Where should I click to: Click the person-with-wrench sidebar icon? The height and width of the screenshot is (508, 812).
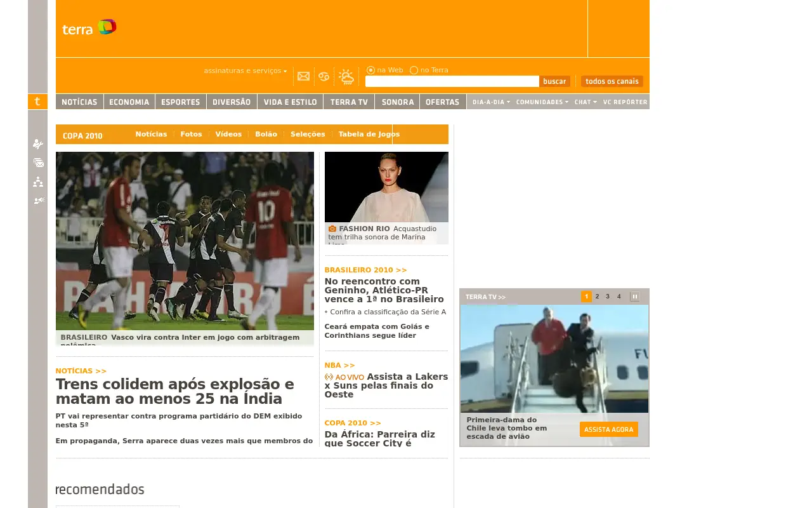[x=38, y=144]
